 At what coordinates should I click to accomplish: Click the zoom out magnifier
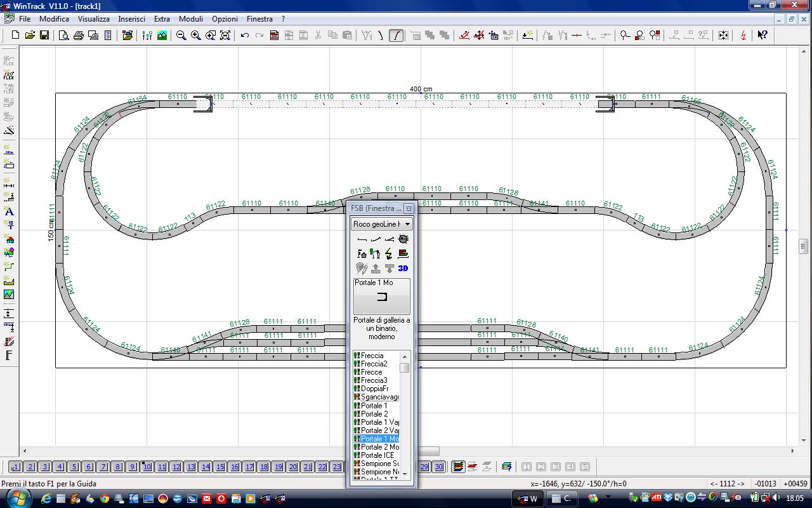(x=181, y=36)
